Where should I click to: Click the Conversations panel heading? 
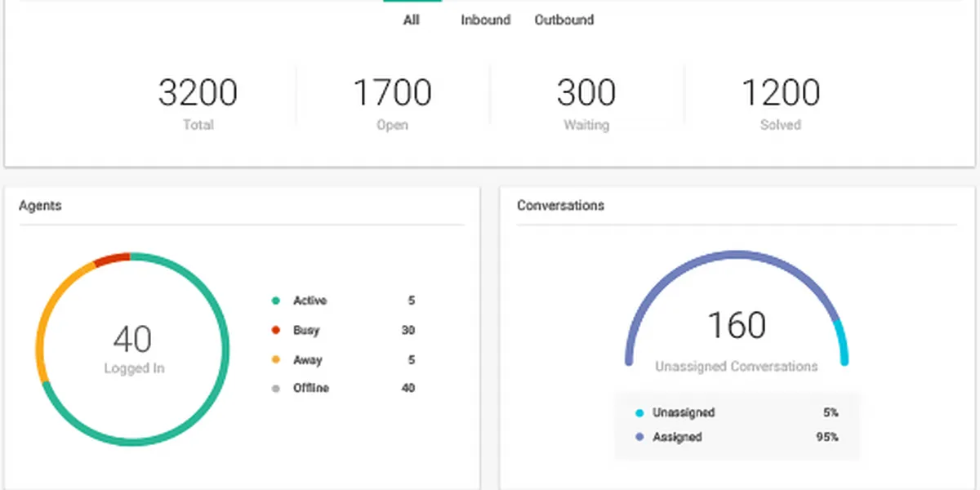560,206
